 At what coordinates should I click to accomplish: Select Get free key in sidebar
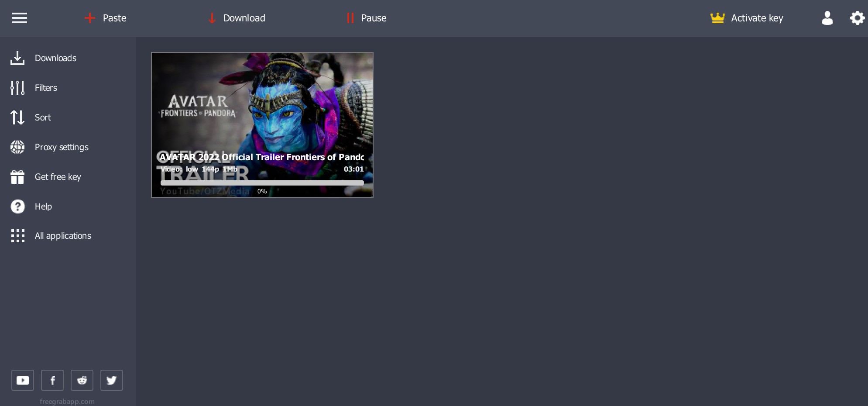click(58, 177)
